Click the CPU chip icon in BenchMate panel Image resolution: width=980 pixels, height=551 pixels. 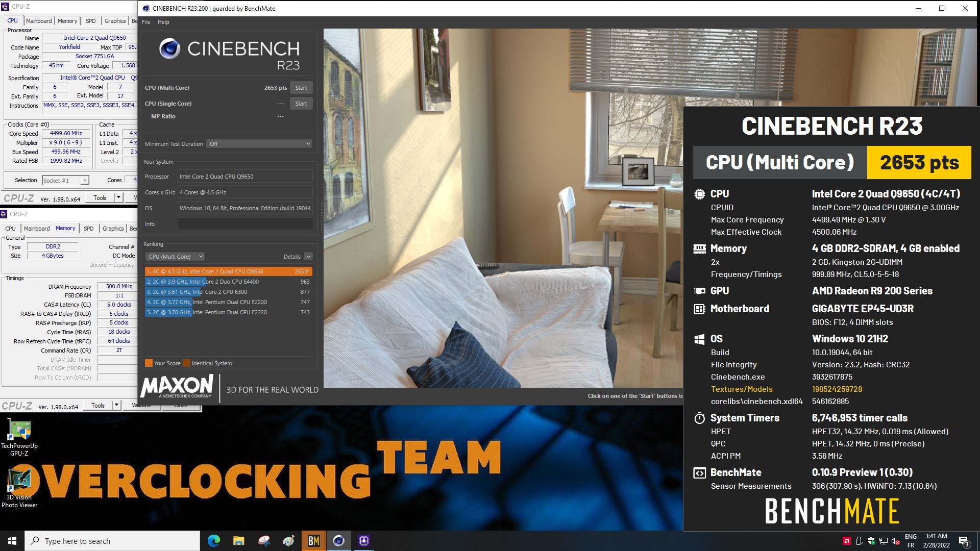point(699,194)
